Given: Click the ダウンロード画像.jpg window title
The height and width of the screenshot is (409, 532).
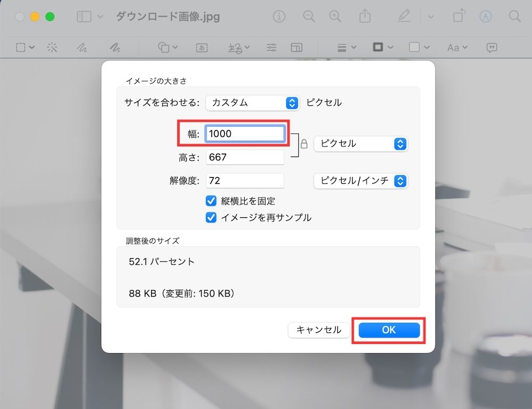Looking at the screenshot, I should point(168,17).
